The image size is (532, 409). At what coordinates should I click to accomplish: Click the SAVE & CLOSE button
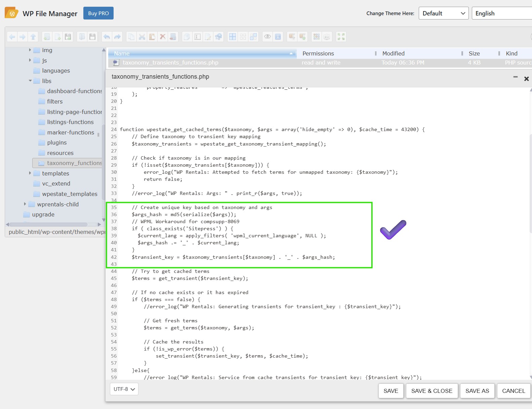432,391
